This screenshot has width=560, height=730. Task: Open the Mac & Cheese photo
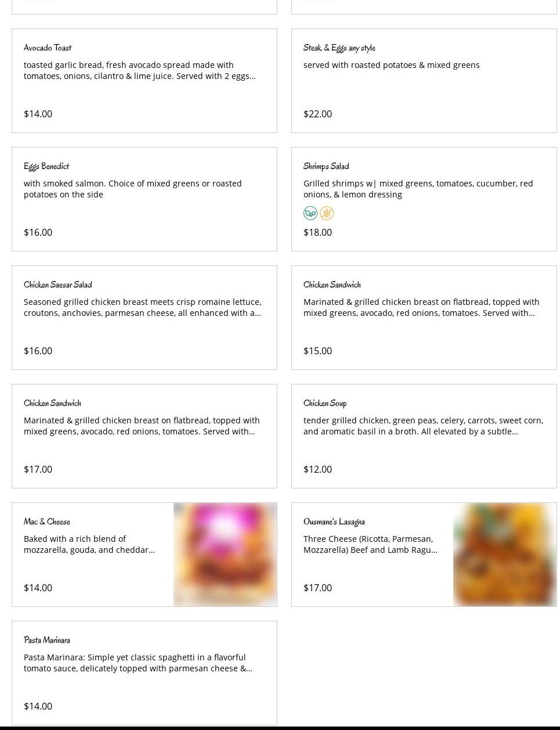pos(225,555)
